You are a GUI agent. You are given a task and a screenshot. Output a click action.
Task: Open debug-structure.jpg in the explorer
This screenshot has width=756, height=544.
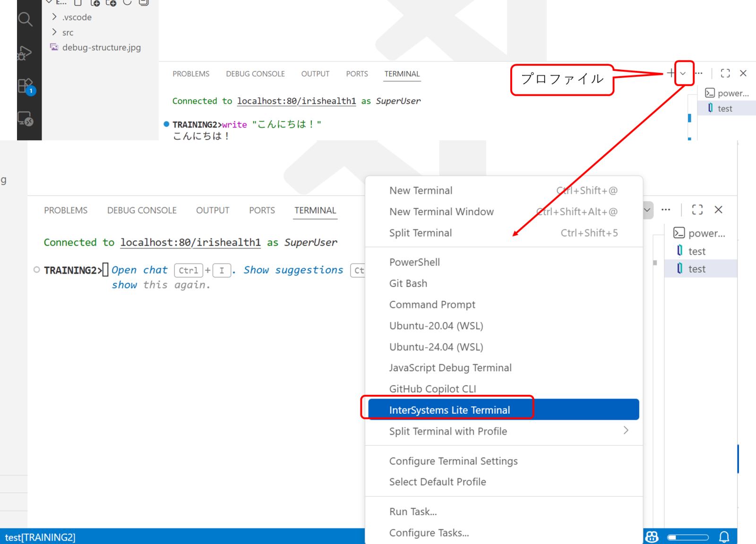pos(101,47)
